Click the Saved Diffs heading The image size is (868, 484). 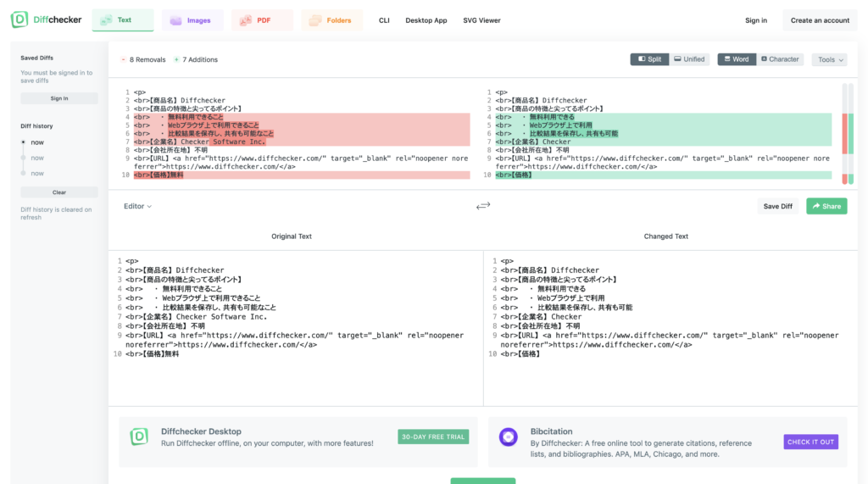[x=37, y=58]
